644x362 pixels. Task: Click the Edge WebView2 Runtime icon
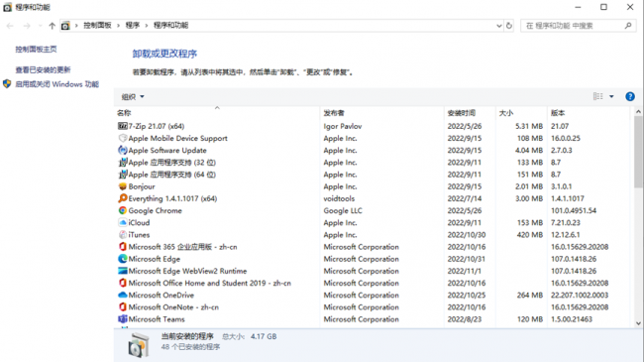click(x=123, y=271)
